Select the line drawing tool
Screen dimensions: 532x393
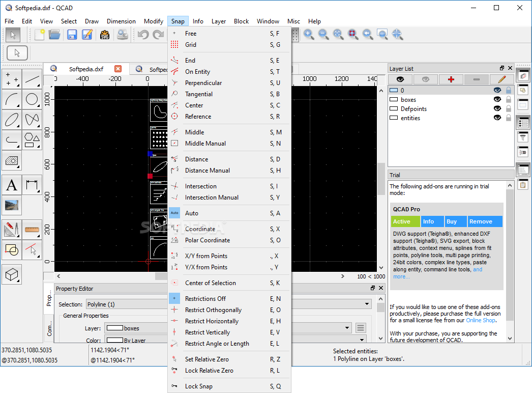click(32, 79)
